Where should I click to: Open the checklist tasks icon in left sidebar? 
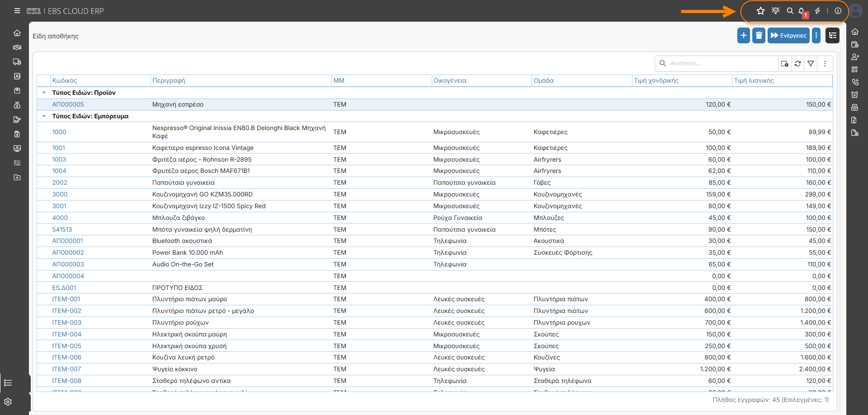pos(17,163)
